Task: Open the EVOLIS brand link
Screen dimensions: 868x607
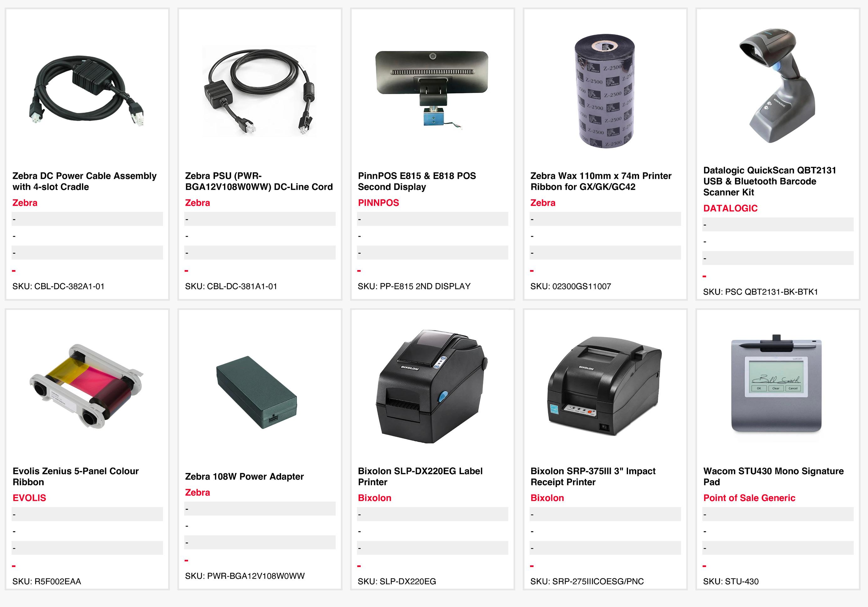Action: click(x=29, y=498)
